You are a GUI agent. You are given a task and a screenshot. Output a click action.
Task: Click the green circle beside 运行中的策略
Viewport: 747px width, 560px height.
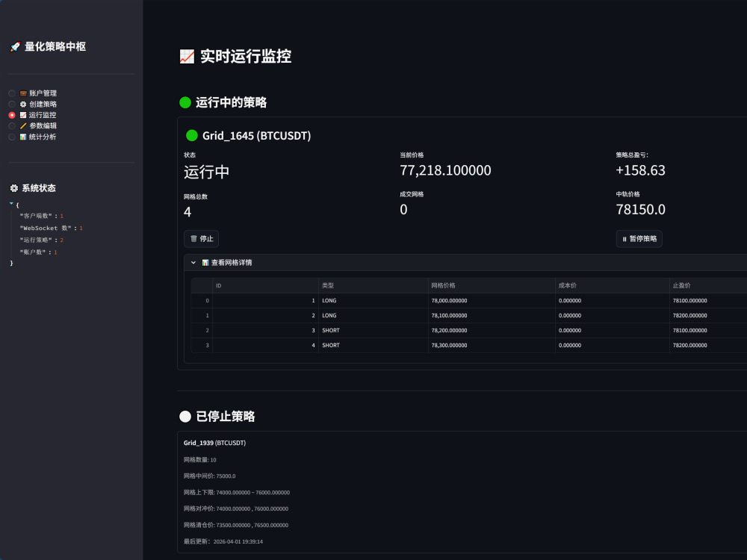point(185,102)
